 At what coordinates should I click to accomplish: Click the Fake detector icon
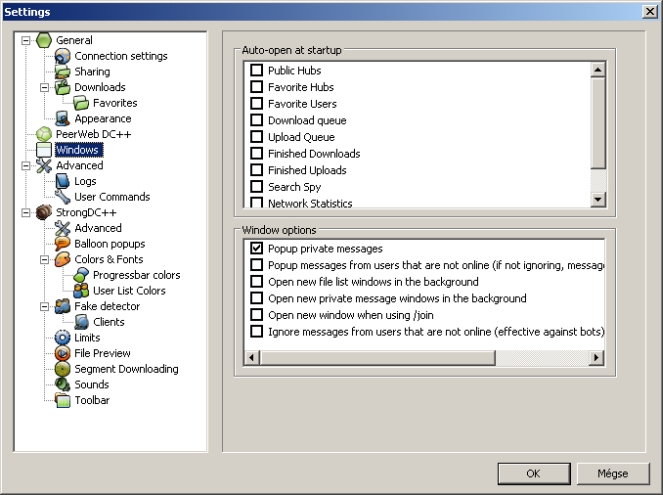pyautogui.click(x=63, y=306)
